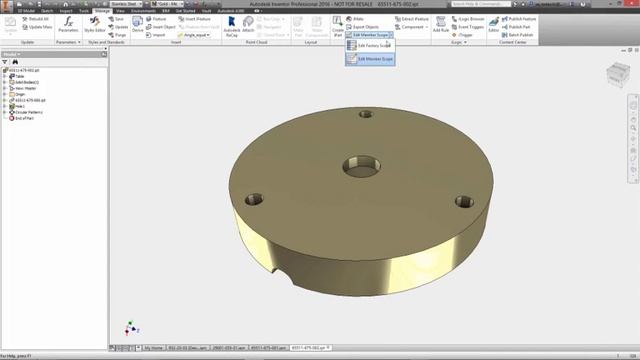Click Publish Part
This screenshot has height=360, width=640.
click(516, 27)
